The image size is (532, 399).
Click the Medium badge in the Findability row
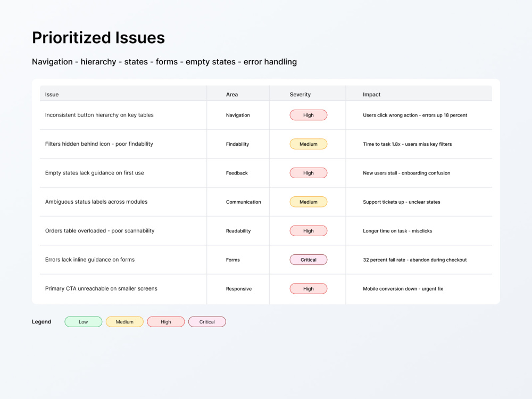[x=309, y=144]
